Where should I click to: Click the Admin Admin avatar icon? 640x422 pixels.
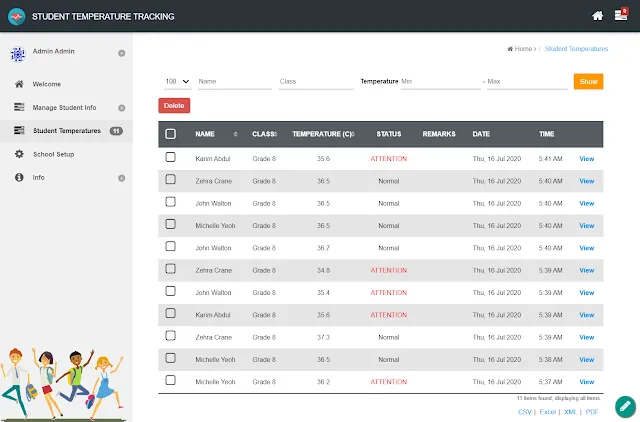18,54
